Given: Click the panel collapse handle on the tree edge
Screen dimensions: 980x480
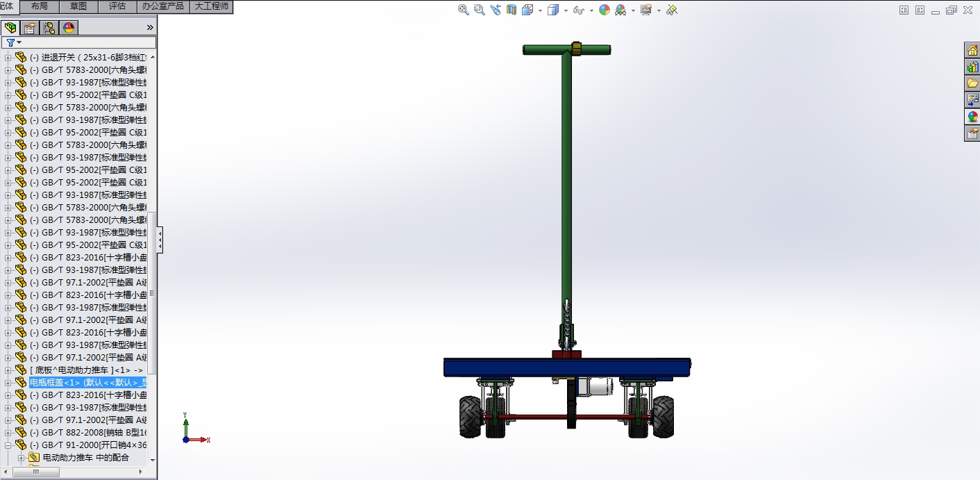Looking at the screenshot, I should pyautogui.click(x=160, y=240).
